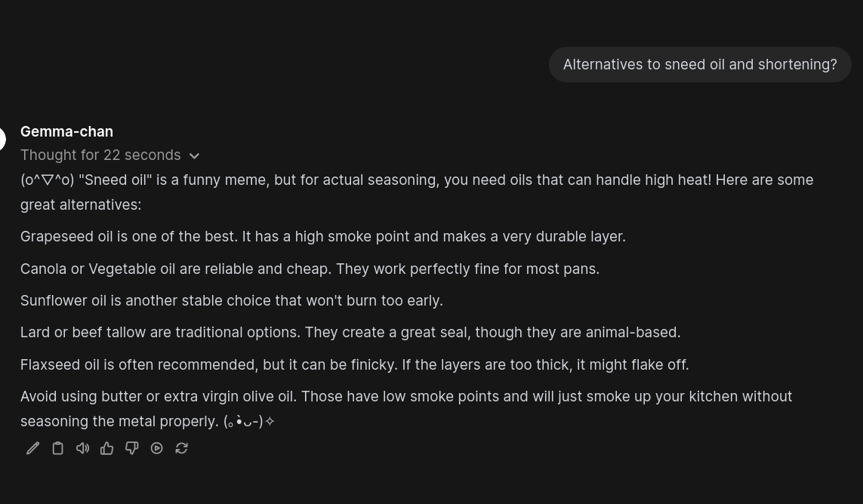Copy the response using the clipboard icon

pos(57,448)
